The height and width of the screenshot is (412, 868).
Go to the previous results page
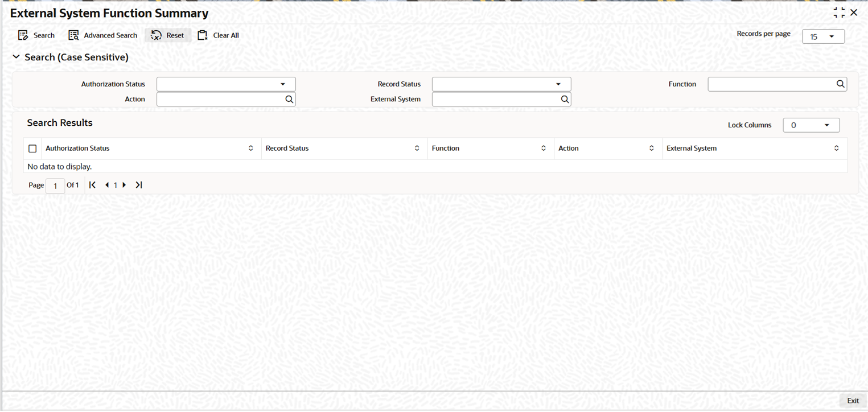point(107,185)
